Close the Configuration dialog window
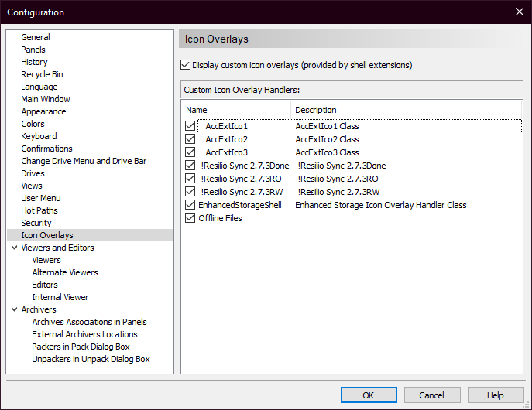Image resolution: width=532 pixels, height=410 pixels. point(518,12)
